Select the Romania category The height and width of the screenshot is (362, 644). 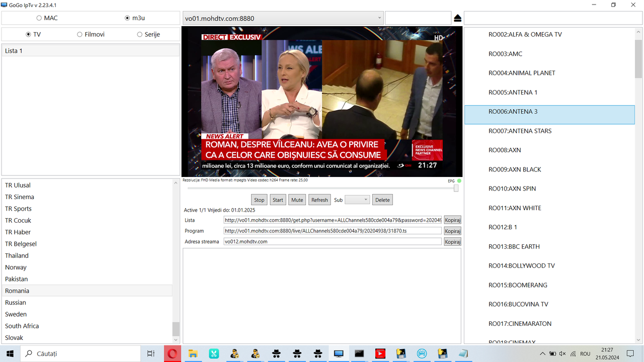tap(87, 291)
